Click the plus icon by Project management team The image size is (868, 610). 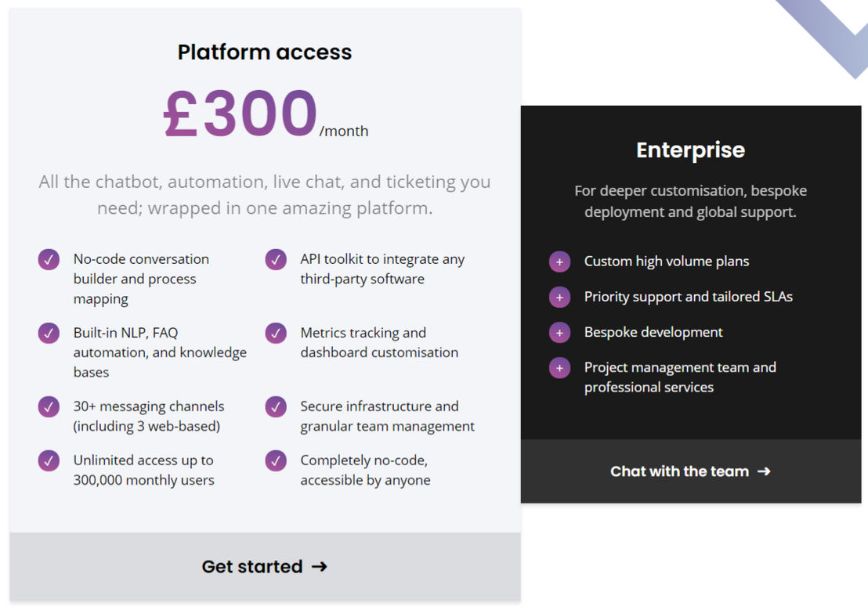pyautogui.click(x=559, y=367)
